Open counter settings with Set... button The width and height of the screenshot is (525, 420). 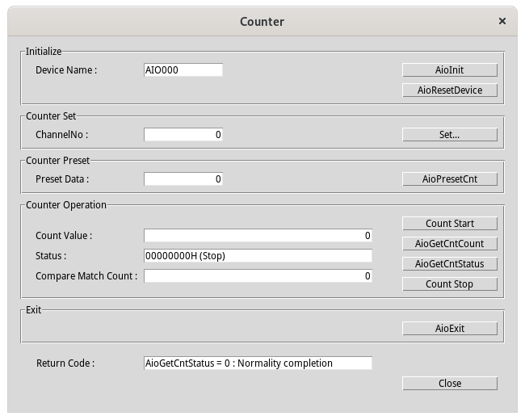449,135
